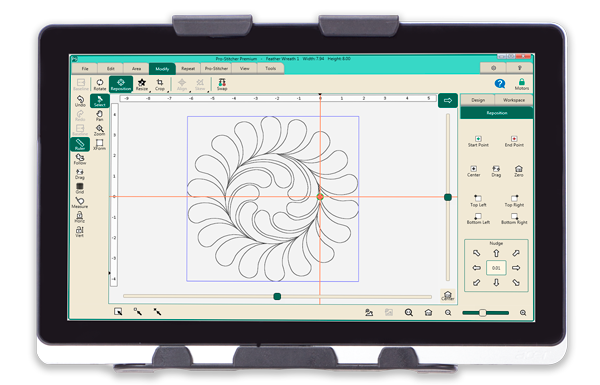
Task: Nudge design up with up arrow
Action: pos(496,253)
